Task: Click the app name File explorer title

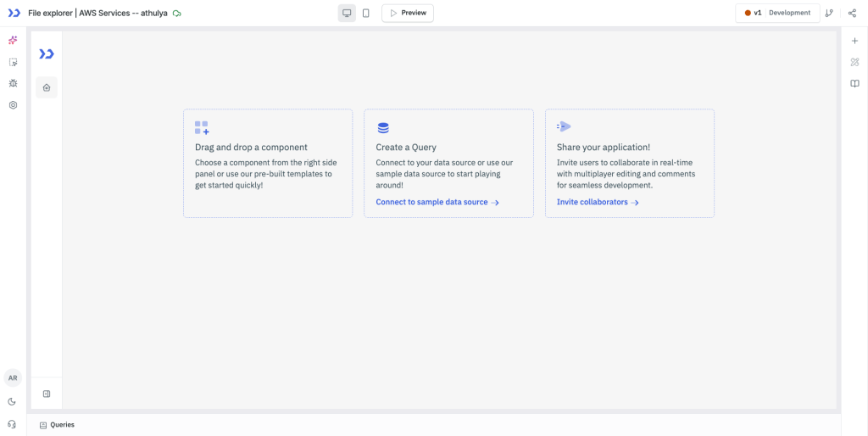Action: tap(97, 13)
